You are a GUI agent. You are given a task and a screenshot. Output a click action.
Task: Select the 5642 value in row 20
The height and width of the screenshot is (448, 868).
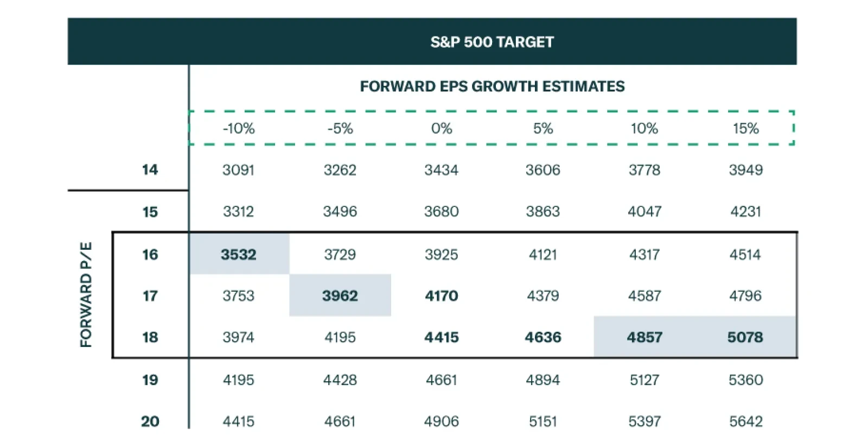pyautogui.click(x=745, y=421)
